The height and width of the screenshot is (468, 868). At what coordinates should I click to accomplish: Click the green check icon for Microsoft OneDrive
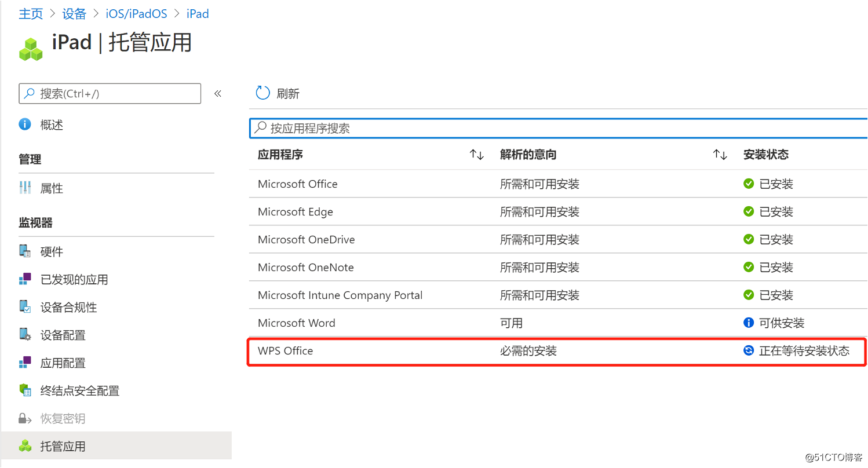749,239
